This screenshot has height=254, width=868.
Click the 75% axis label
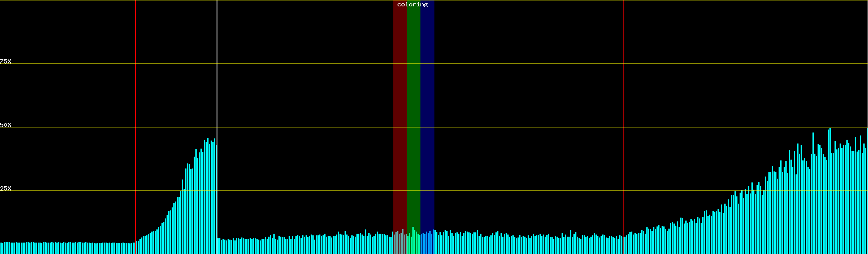click(x=6, y=61)
